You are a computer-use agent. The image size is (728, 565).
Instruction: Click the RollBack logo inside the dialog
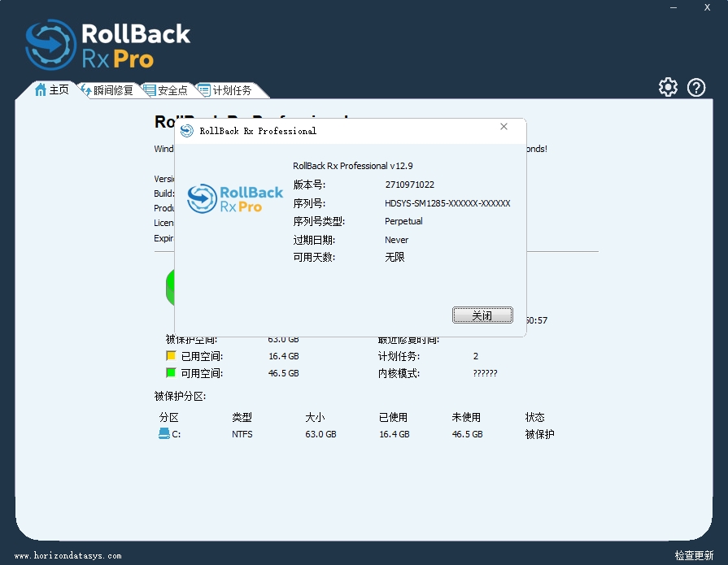[235, 198]
